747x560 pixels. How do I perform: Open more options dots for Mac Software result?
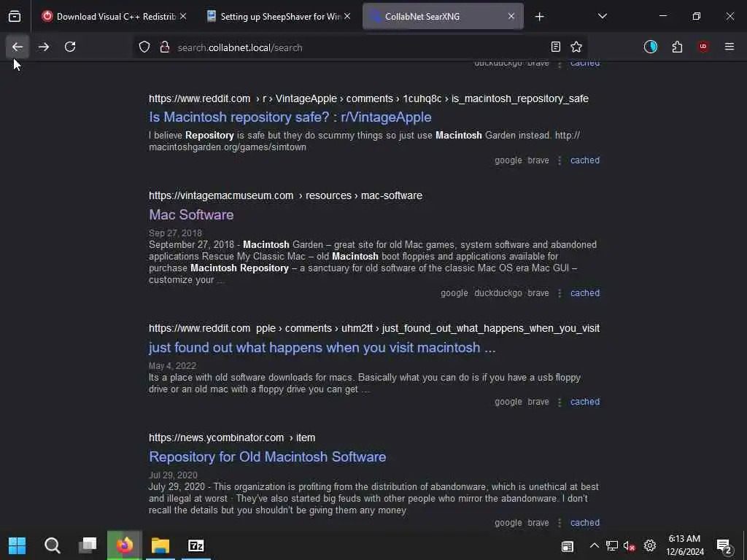coord(560,293)
